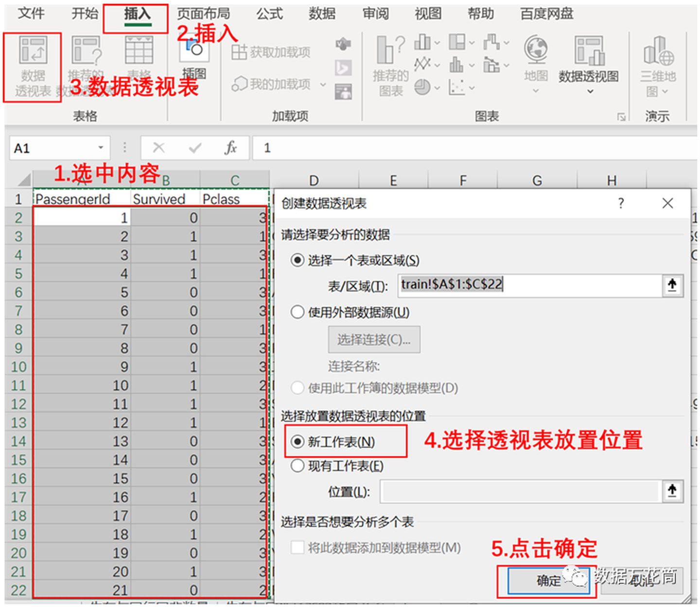Switch to the 数据 ribbon tab

point(322,14)
